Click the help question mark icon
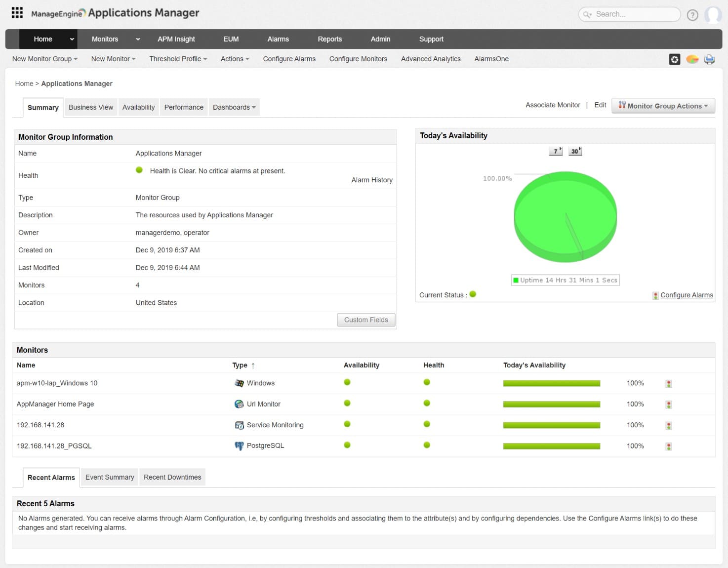Screen dimensions: 728x568 (x=692, y=15)
